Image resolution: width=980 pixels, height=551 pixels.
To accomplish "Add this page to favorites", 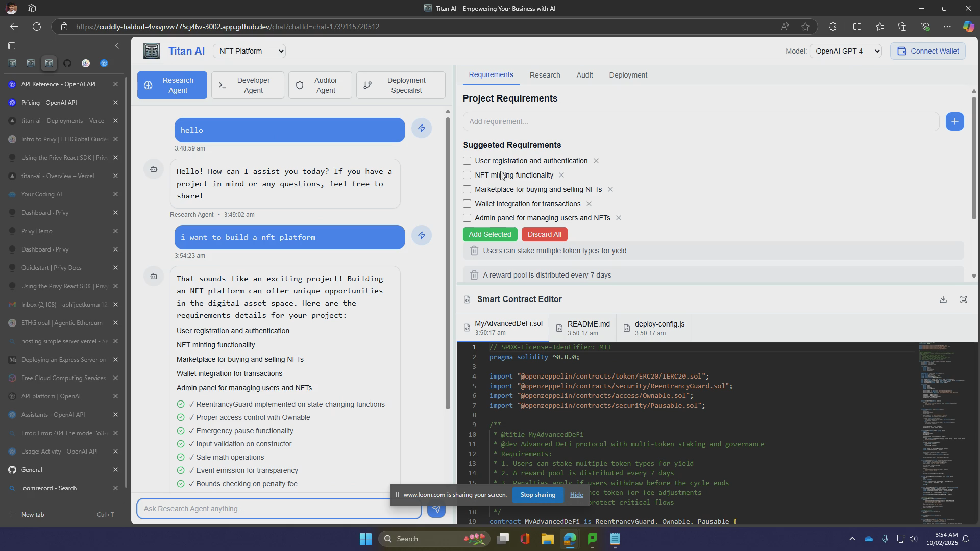I will point(805,27).
